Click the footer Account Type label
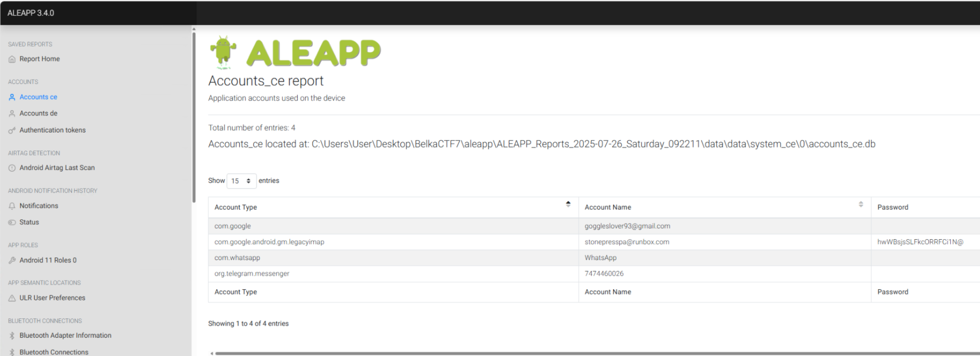 (x=236, y=292)
